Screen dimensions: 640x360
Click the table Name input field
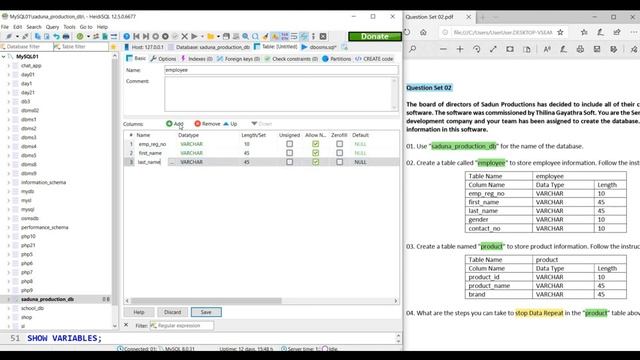coord(281,70)
